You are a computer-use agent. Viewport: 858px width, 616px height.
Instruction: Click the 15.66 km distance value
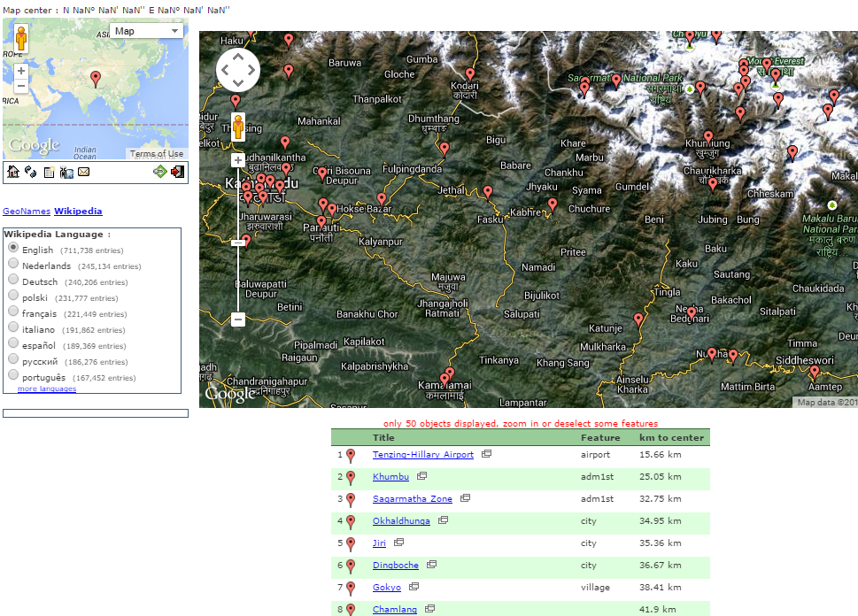click(x=661, y=455)
